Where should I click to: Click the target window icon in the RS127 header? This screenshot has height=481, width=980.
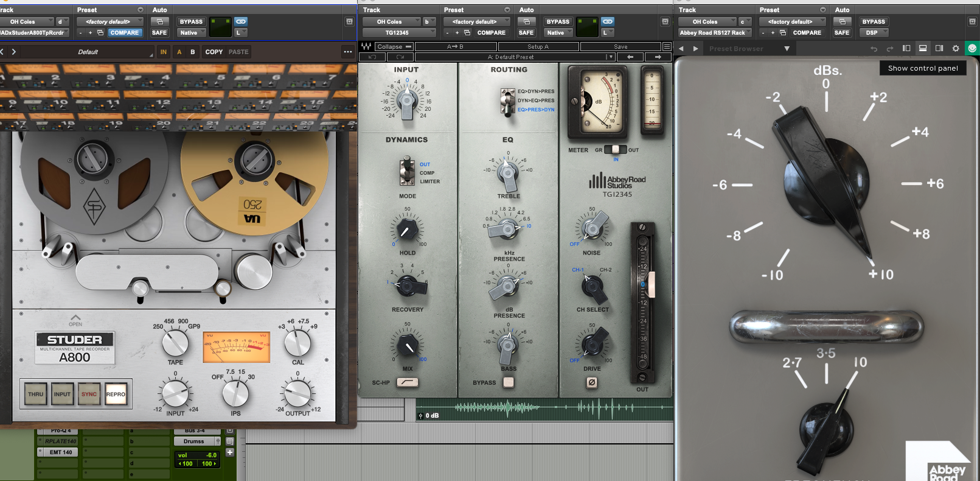972,21
